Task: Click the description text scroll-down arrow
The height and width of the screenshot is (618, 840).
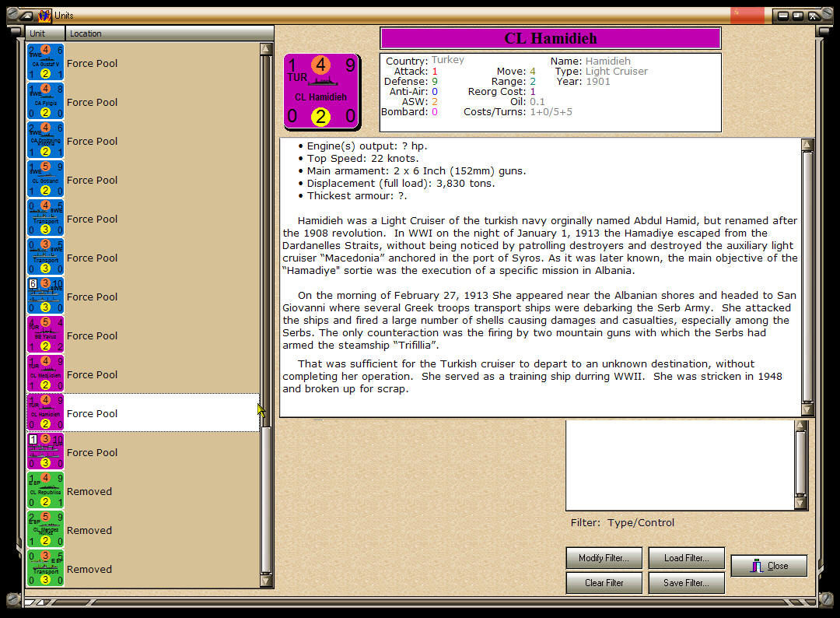Action: [807, 410]
